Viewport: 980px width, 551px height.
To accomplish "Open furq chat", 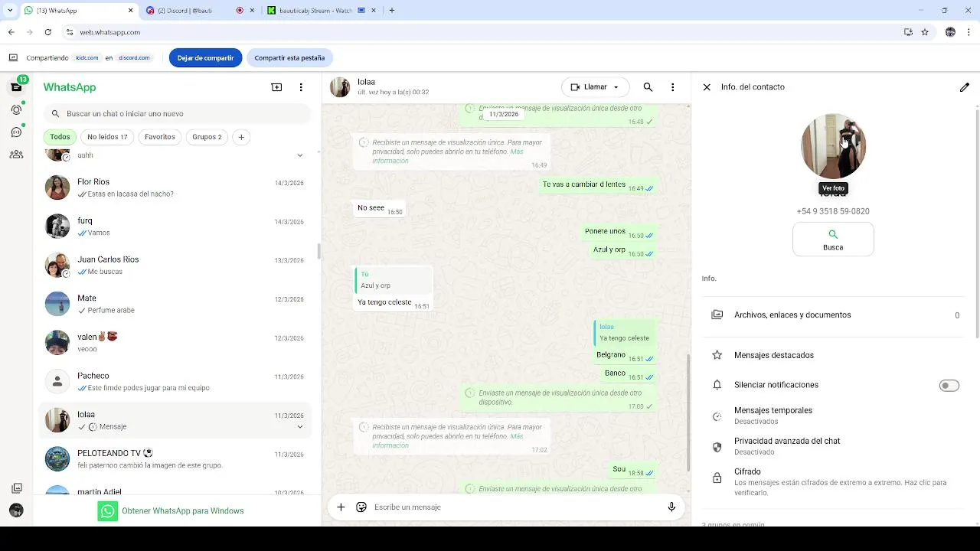I will click(x=175, y=227).
